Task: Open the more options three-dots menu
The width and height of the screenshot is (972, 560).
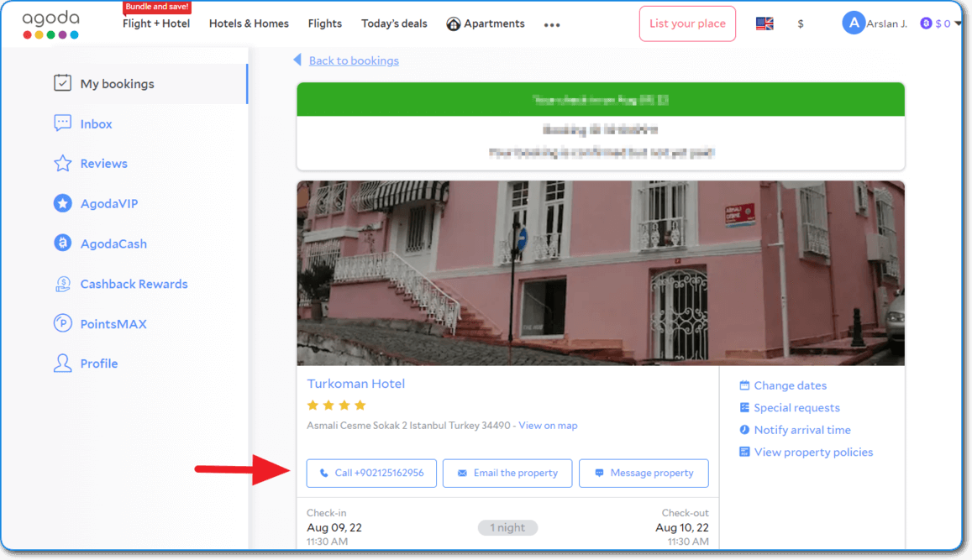Action: tap(552, 25)
